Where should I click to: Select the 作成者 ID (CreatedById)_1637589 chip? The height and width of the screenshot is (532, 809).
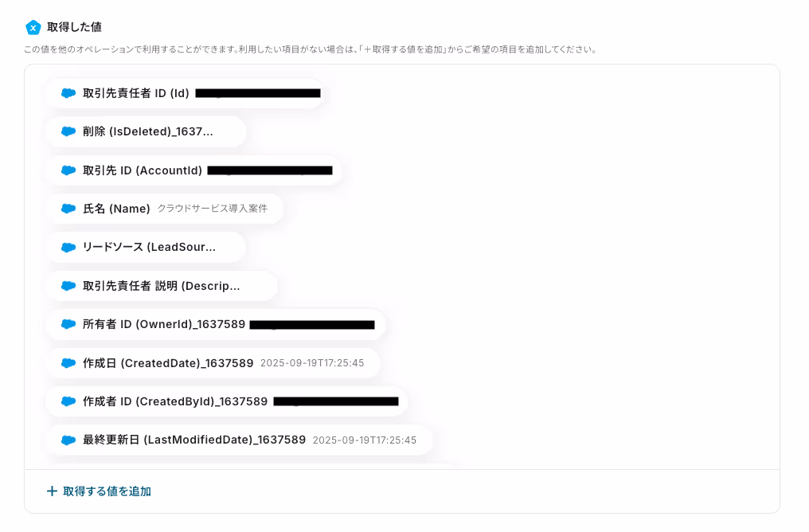pos(227,401)
